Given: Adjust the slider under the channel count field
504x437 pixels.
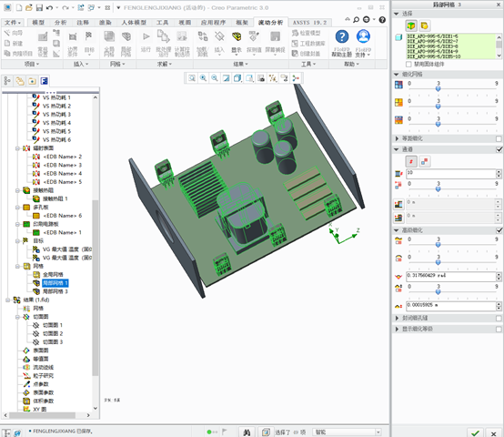Looking at the screenshot, I should (x=438, y=189).
